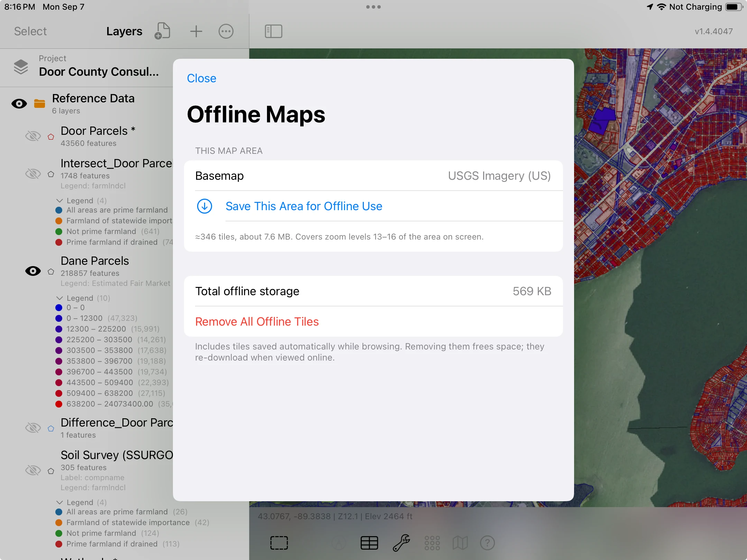Tap Remove All Offline Tiles
This screenshot has width=747, height=560.
(257, 321)
